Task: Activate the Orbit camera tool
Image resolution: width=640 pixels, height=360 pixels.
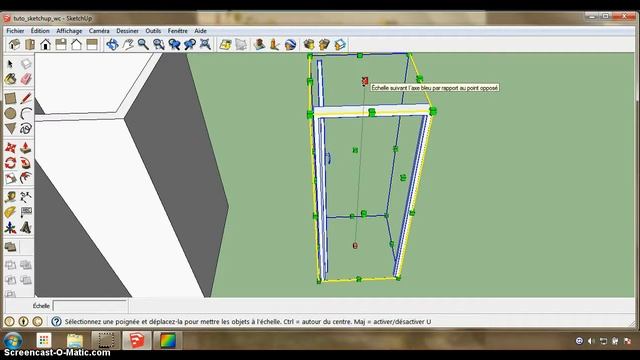Action: (112, 44)
